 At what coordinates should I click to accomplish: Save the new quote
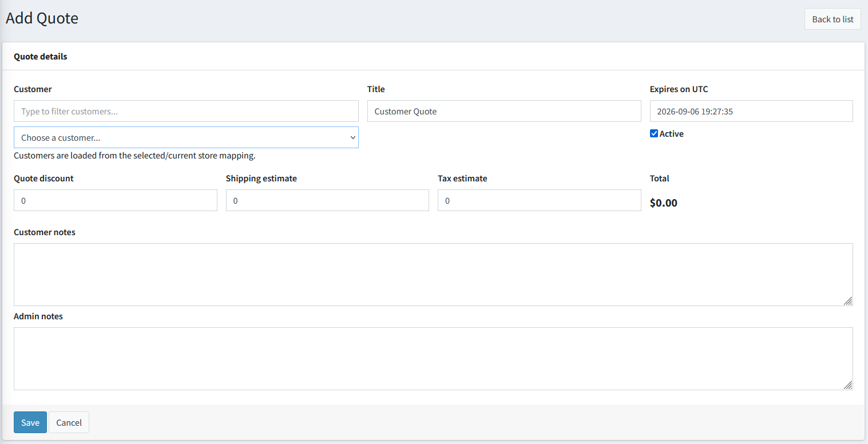[x=30, y=422]
